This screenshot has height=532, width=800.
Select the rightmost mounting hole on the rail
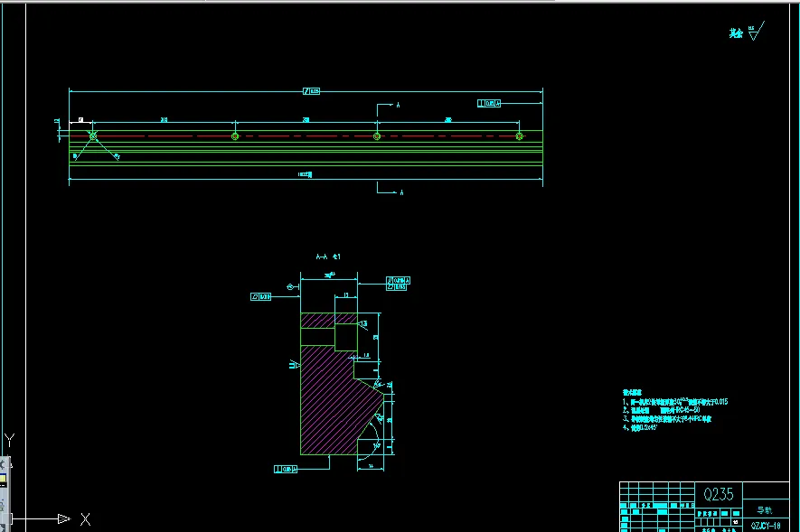[519, 136]
